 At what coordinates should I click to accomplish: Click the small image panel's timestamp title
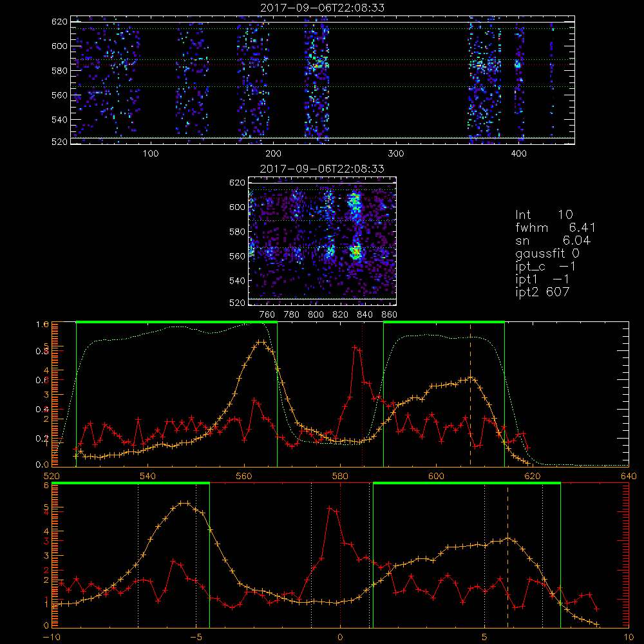(322, 169)
